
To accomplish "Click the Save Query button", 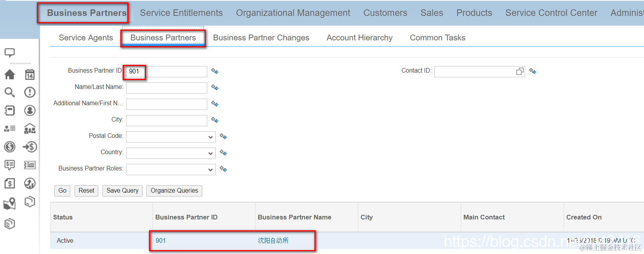I will [122, 191].
